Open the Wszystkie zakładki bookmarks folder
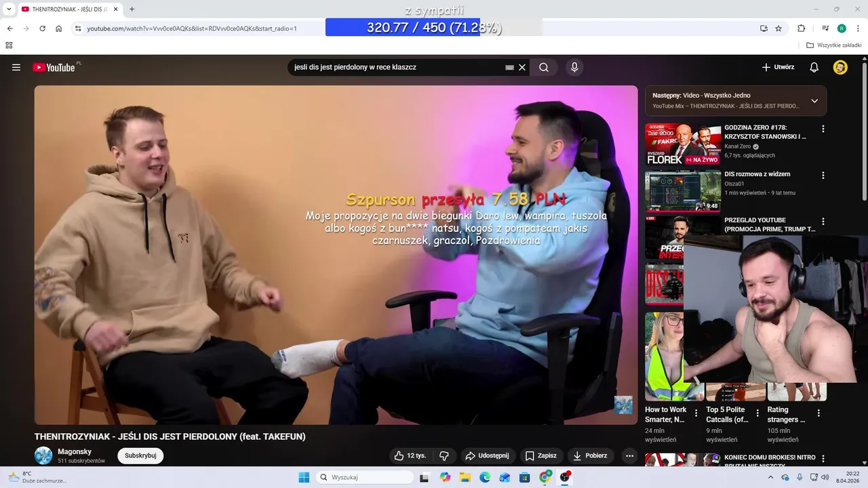This screenshot has width=868, height=488. 834,45
